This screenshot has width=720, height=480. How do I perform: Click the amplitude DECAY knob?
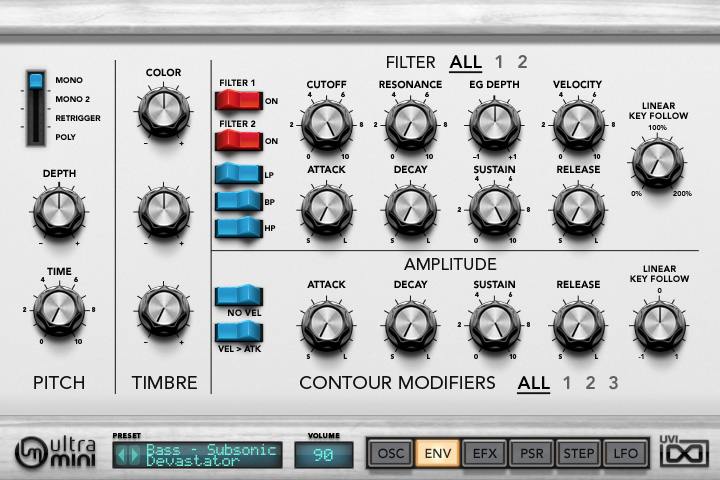point(411,324)
